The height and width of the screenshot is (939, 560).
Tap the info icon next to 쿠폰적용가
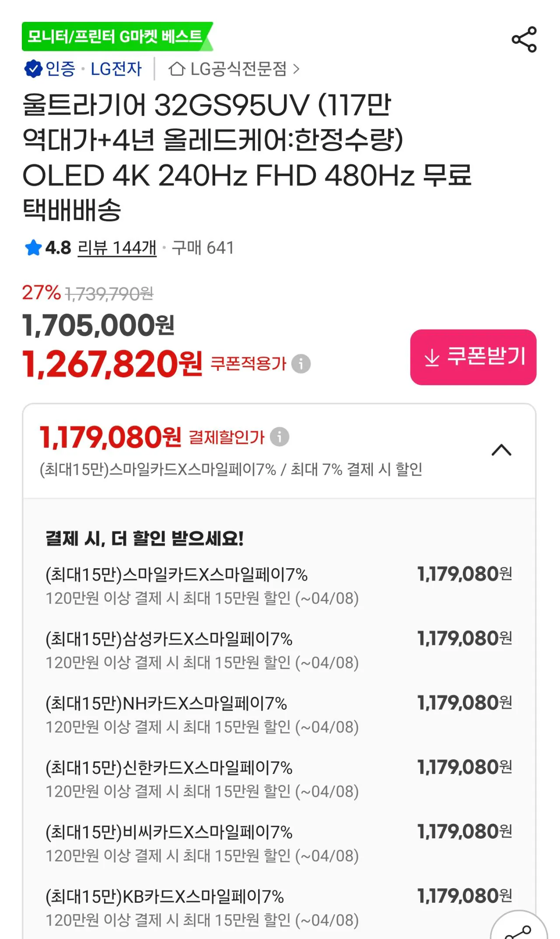[x=301, y=364]
